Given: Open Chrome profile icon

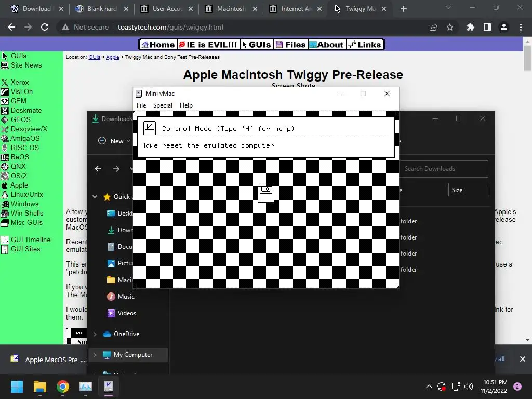Looking at the screenshot, I should (504, 27).
